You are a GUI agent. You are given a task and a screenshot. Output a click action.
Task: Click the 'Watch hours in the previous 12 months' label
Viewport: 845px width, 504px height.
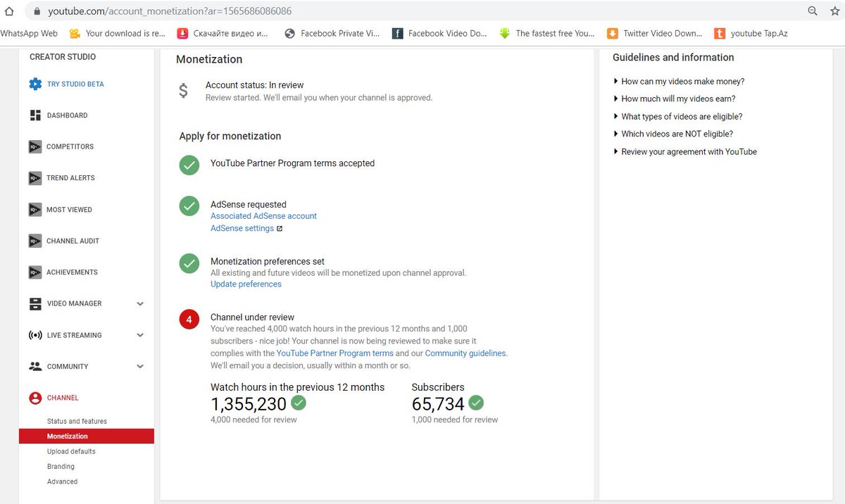(298, 387)
